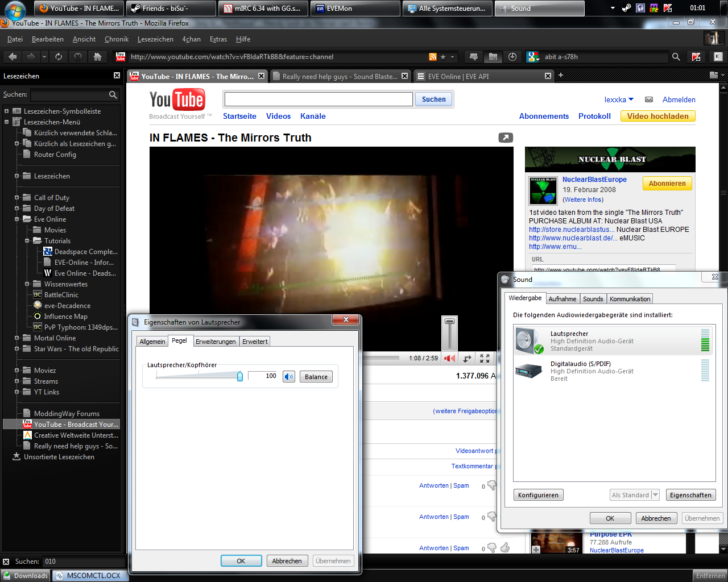Switch to mIRC in the taskbar
The width and height of the screenshot is (728, 582).
(x=263, y=9)
